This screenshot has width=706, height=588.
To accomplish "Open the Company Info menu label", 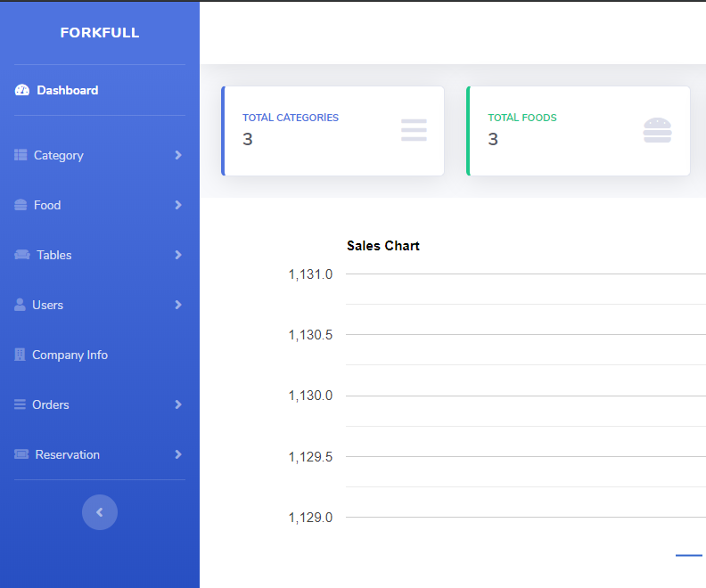I will click(70, 355).
